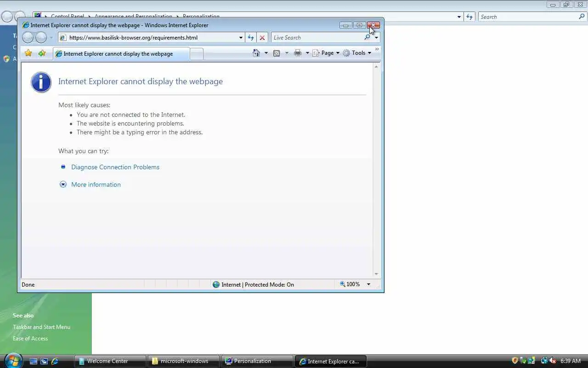This screenshot has width=588, height=368.
Task: Click Internet Explorer taskbar button
Action: click(331, 361)
